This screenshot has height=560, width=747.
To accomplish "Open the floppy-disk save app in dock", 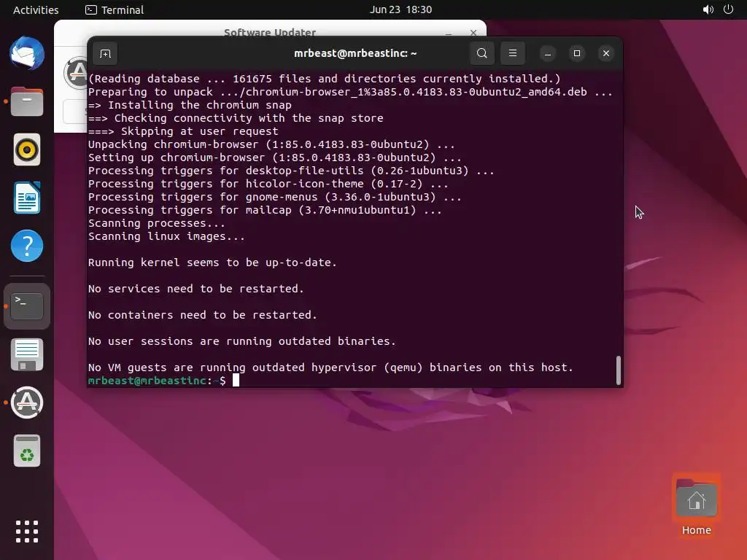I will tap(27, 355).
